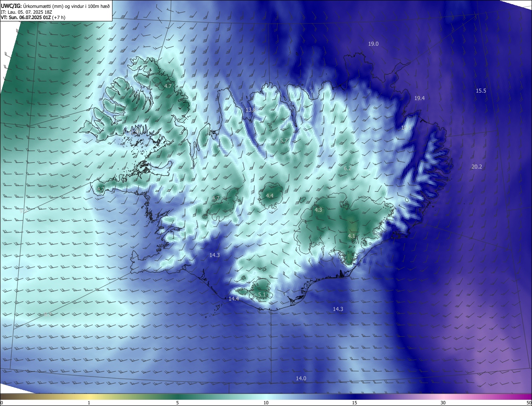Click the 15.5 value label
Viewport: 532px width, 406px height.
pos(481,90)
